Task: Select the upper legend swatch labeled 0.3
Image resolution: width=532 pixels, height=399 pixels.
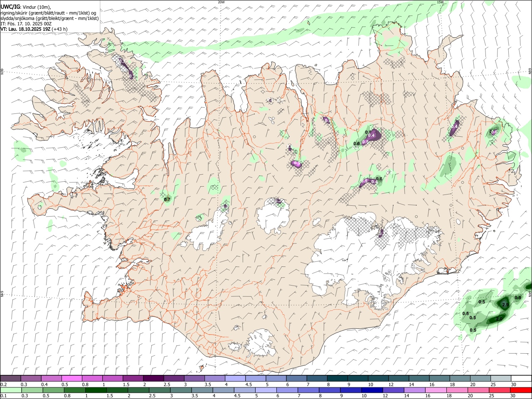Action: (31, 379)
